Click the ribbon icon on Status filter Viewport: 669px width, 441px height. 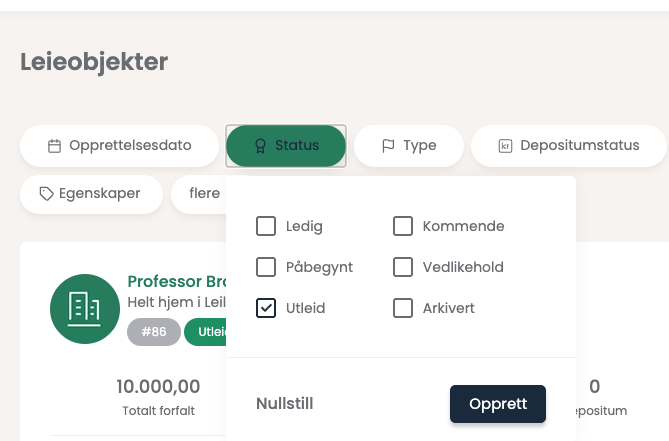pyautogui.click(x=260, y=146)
